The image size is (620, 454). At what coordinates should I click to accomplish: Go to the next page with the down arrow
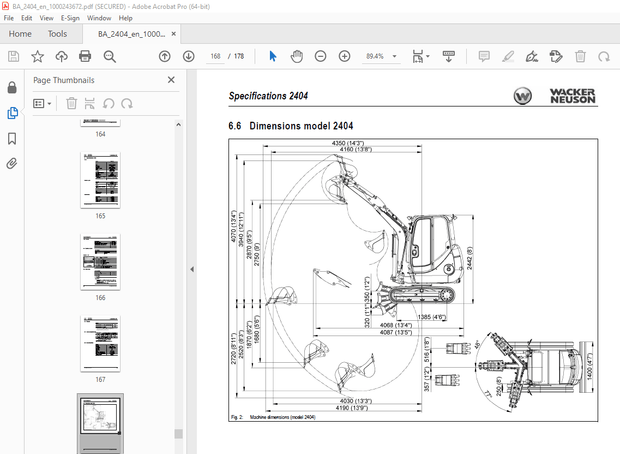point(189,57)
